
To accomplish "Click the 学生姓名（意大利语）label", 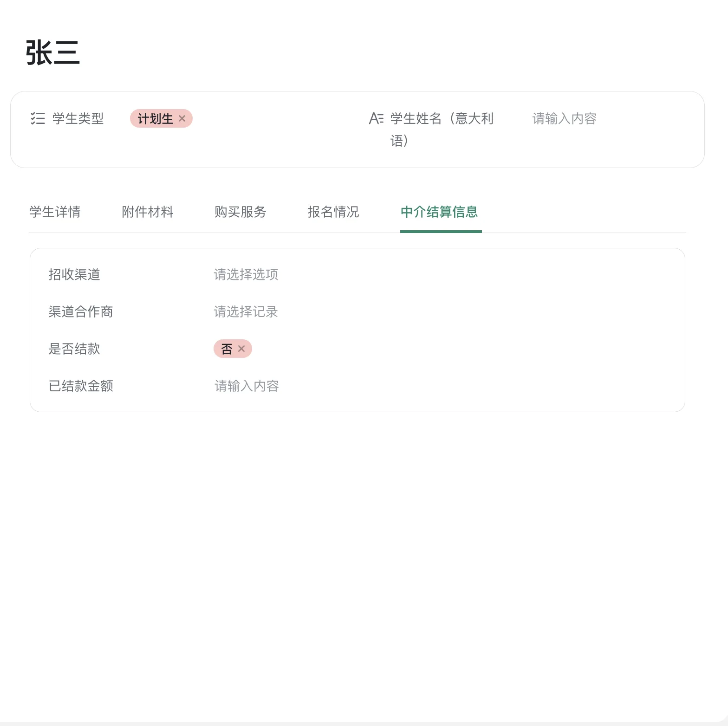I will pos(442,130).
